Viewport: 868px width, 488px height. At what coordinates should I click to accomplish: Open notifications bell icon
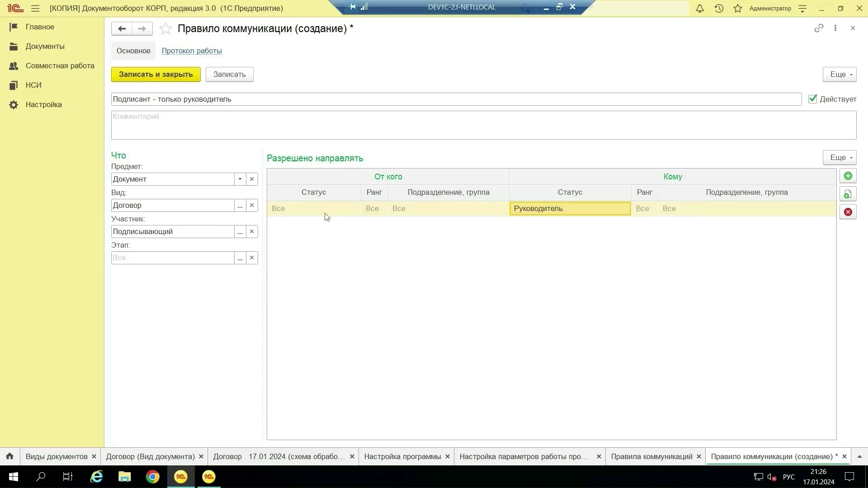[x=699, y=8]
